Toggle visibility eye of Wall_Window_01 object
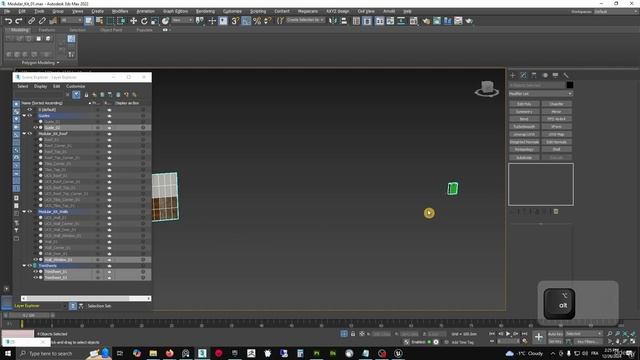 [x=36, y=259]
